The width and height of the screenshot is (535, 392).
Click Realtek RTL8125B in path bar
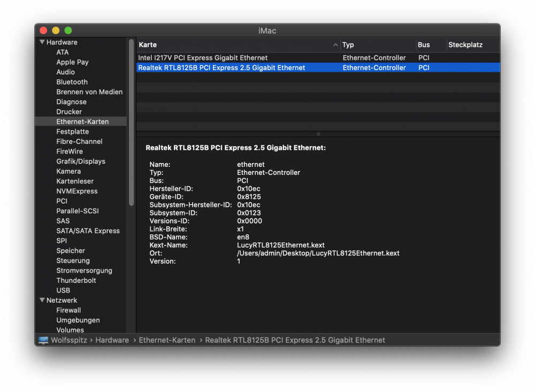(295, 340)
